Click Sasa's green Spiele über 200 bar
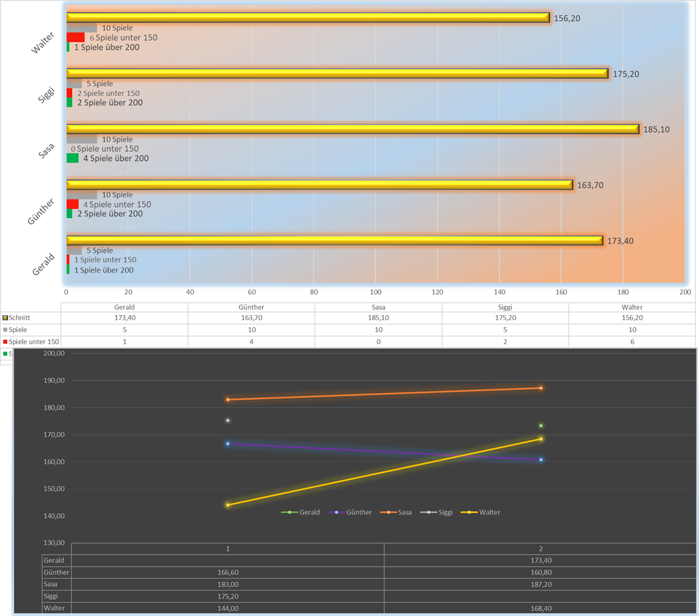 click(73, 159)
